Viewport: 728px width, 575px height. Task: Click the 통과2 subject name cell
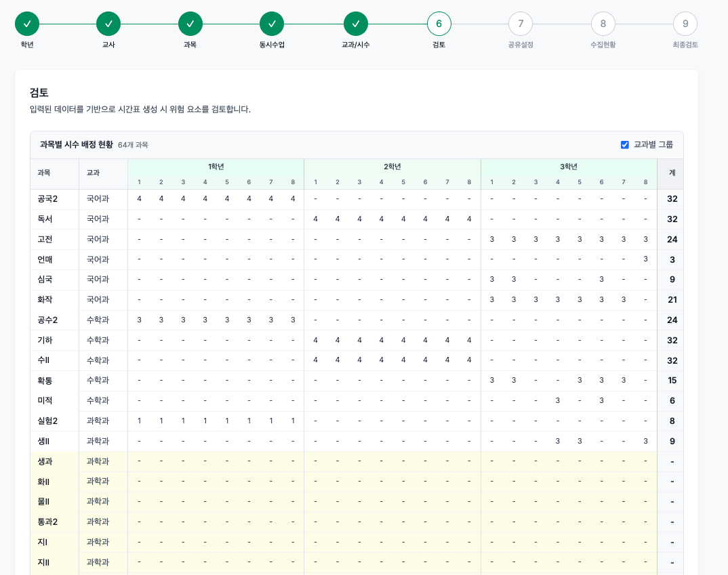point(47,522)
